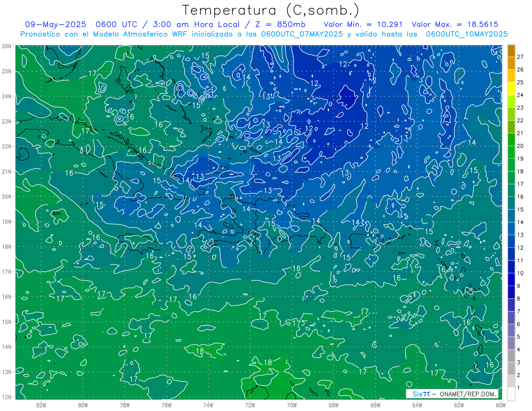Click the '68W' longitude axis label
532x411 pixels.
tap(333, 404)
